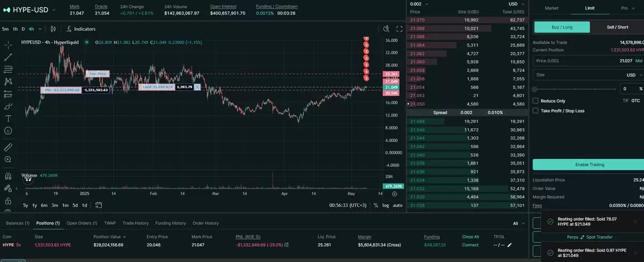Click the quick search icon above chart
644x262 pixels.
tap(386, 29)
